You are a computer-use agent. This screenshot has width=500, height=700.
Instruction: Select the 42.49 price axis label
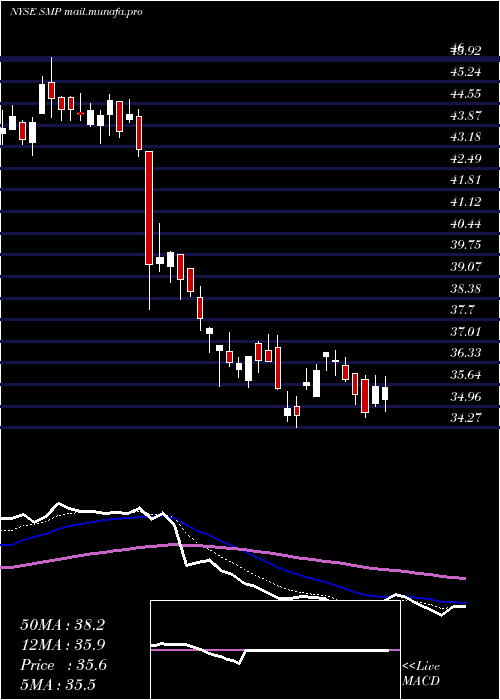[466, 158]
